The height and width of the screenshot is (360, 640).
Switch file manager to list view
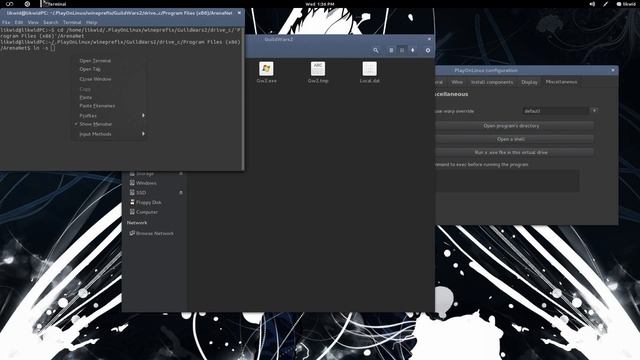point(391,50)
